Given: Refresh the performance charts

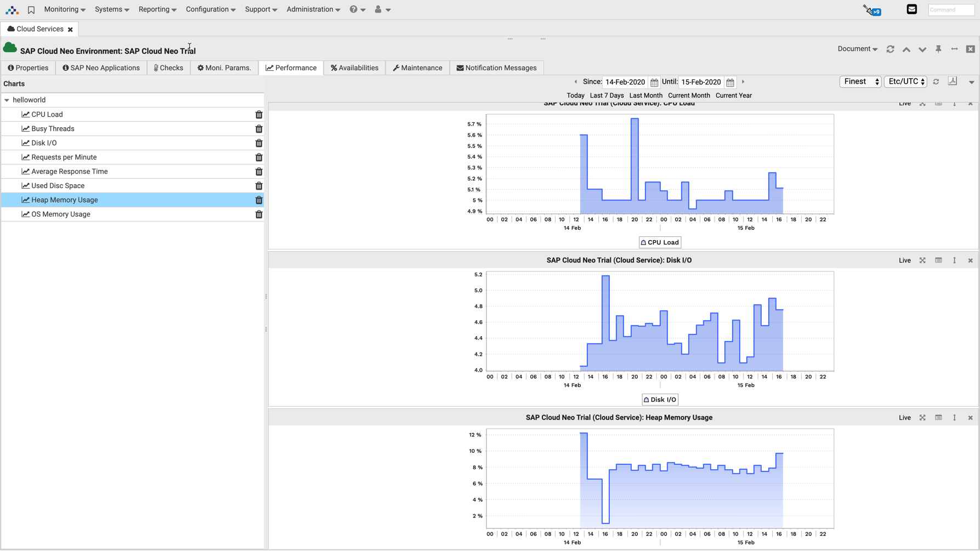Looking at the screenshot, I should (x=936, y=81).
